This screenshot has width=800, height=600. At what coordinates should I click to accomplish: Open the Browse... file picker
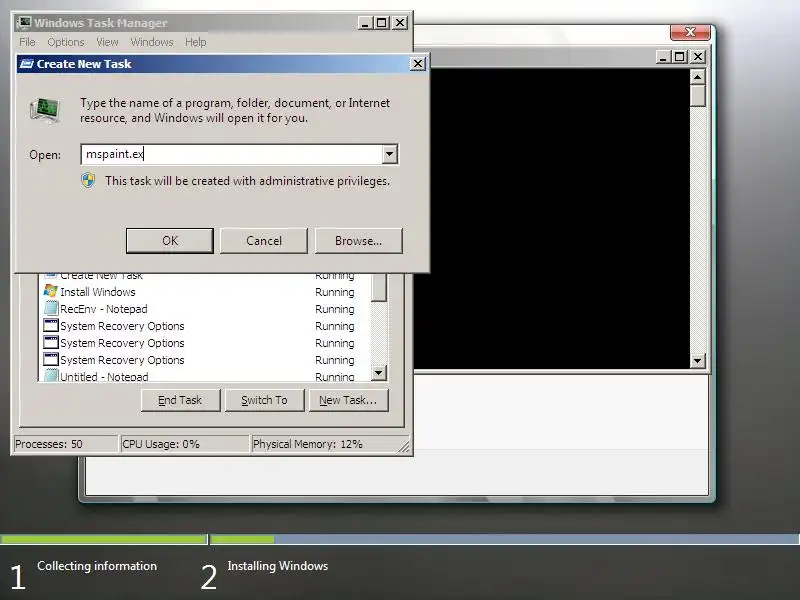tap(358, 240)
